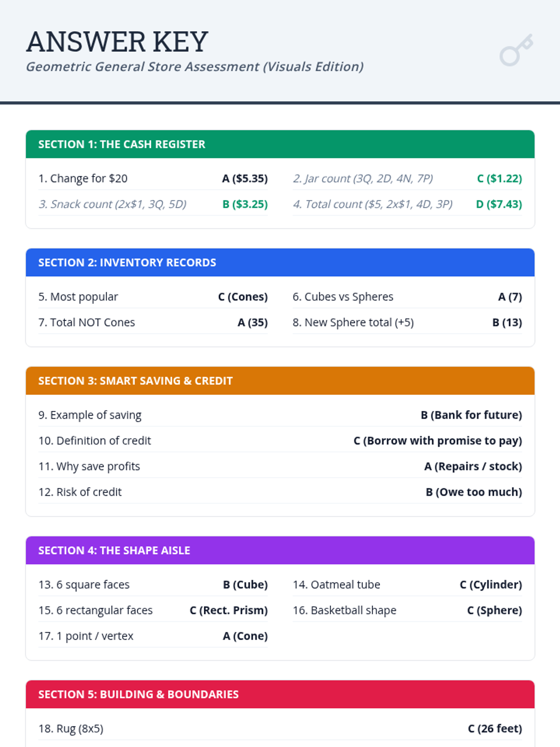This screenshot has width=560, height=747.
Task: Click answer B (13) for New Sphere total
Action: (x=507, y=322)
